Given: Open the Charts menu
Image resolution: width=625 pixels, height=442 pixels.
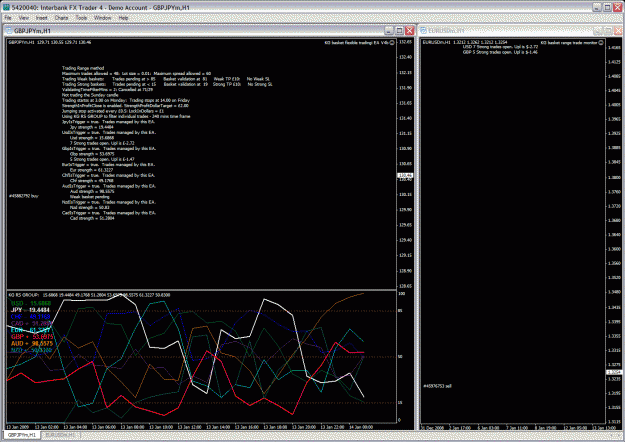Looking at the screenshot, I should pyautogui.click(x=61, y=18).
